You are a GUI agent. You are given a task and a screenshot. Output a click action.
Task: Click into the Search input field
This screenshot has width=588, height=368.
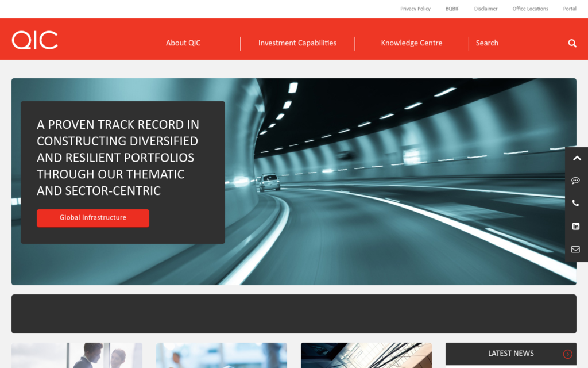coord(517,43)
